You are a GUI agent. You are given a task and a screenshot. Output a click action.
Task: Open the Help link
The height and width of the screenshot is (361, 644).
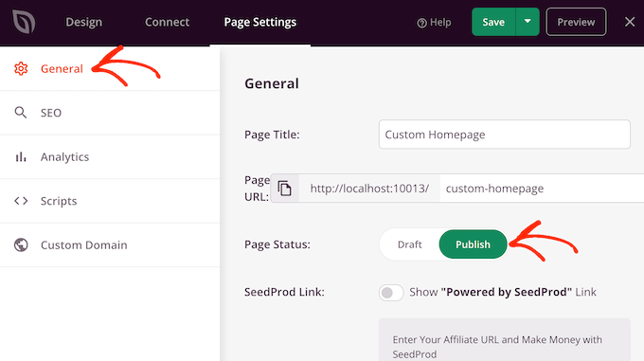(x=434, y=22)
